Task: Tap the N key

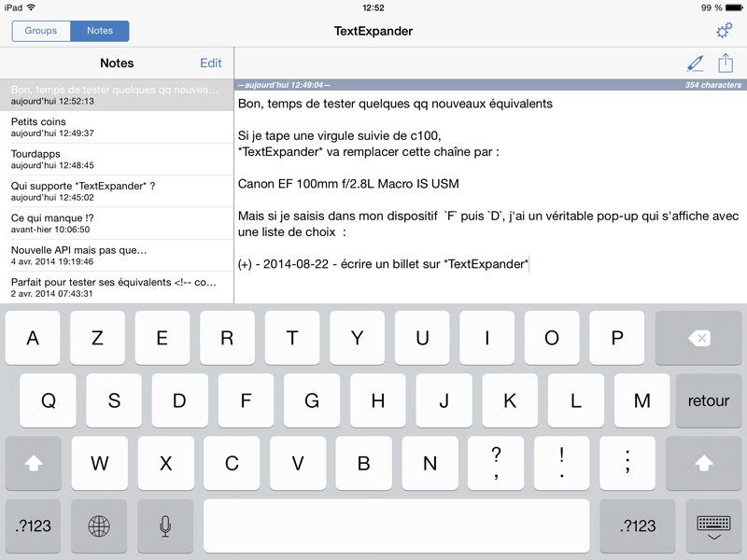Action: click(430, 463)
